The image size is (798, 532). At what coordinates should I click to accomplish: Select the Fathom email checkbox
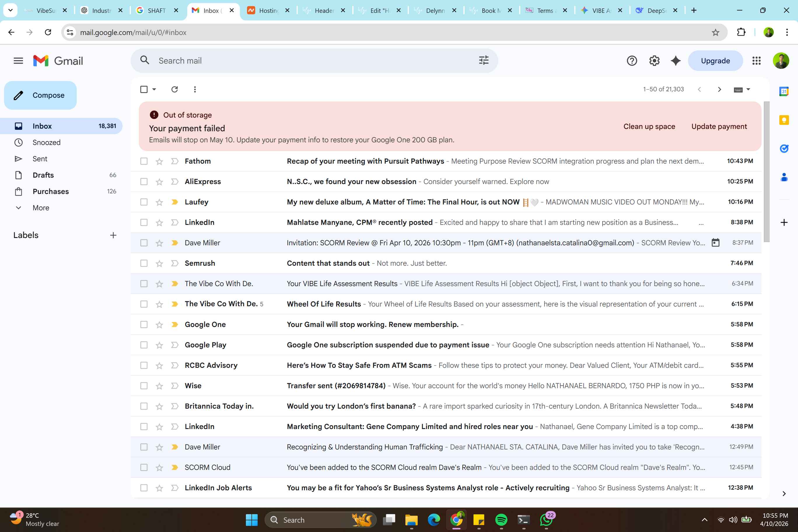click(144, 161)
